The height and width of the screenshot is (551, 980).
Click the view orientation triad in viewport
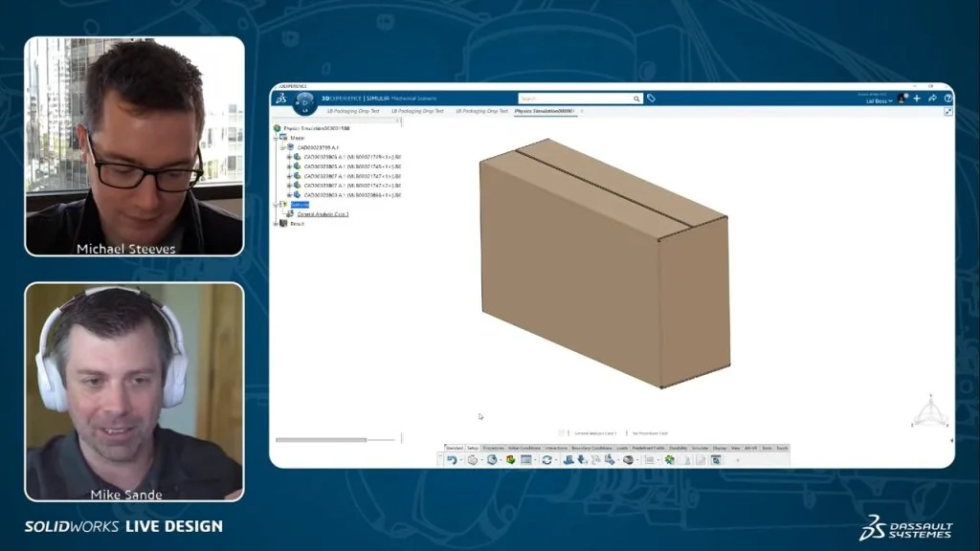930,411
